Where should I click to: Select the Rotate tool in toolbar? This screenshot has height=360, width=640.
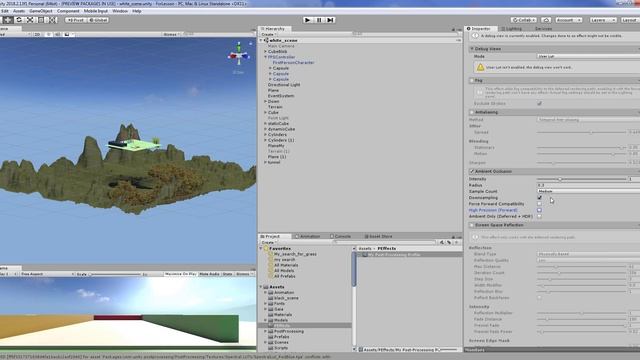click(19, 20)
